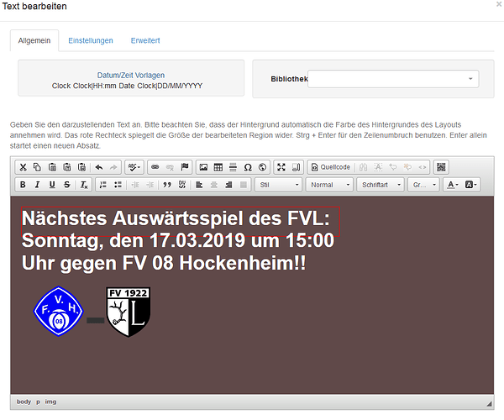Open the Stil styles dropdown

(x=279, y=185)
